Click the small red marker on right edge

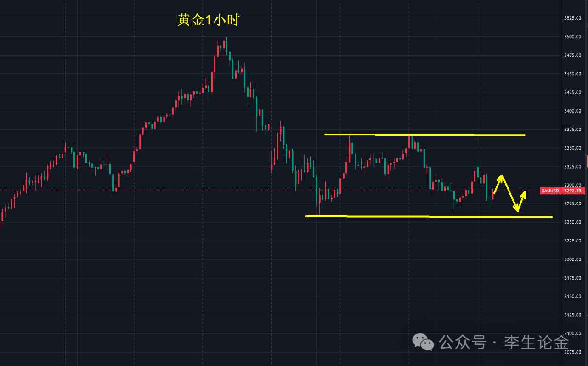pyautogui.click(x=587, y=161)
